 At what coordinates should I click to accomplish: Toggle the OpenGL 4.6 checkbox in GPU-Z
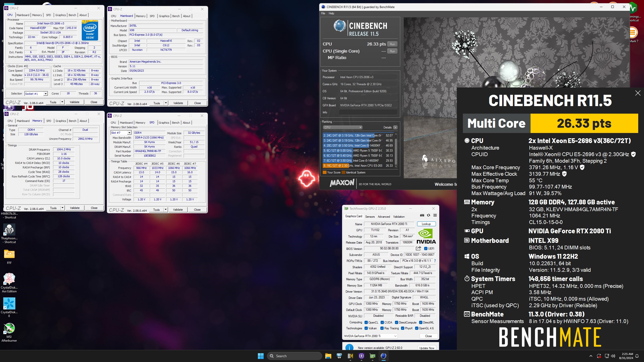click(x=417, y=328)
